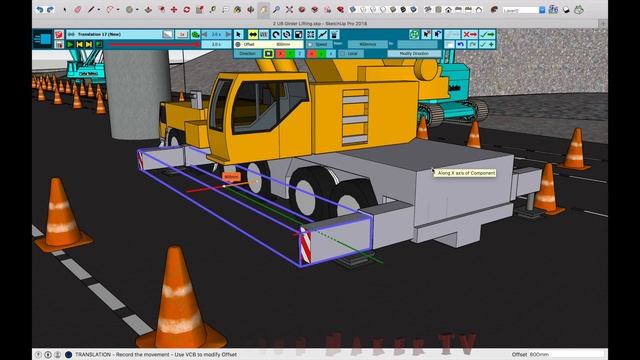Select the Animator Scaling tool
The image size is (640, 360).
298,35
